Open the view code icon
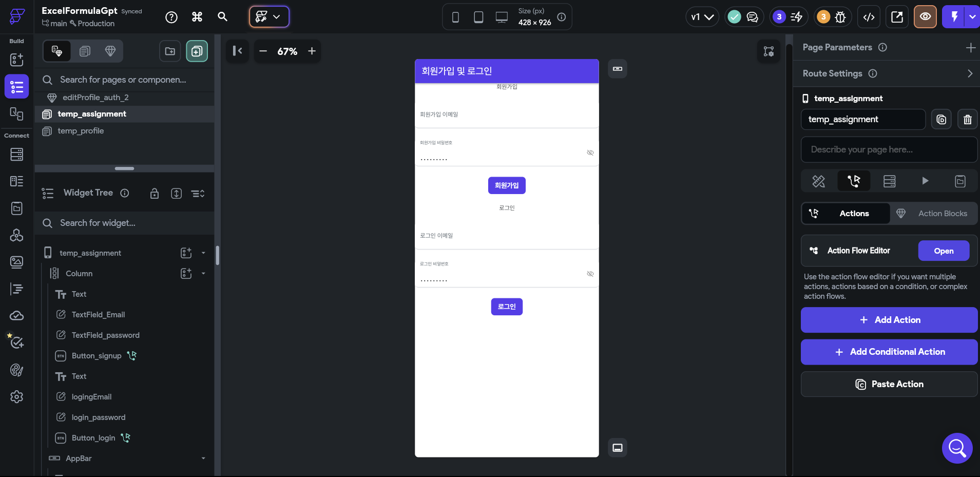Screen dimensions: 980x477 (x=869, y=17)
